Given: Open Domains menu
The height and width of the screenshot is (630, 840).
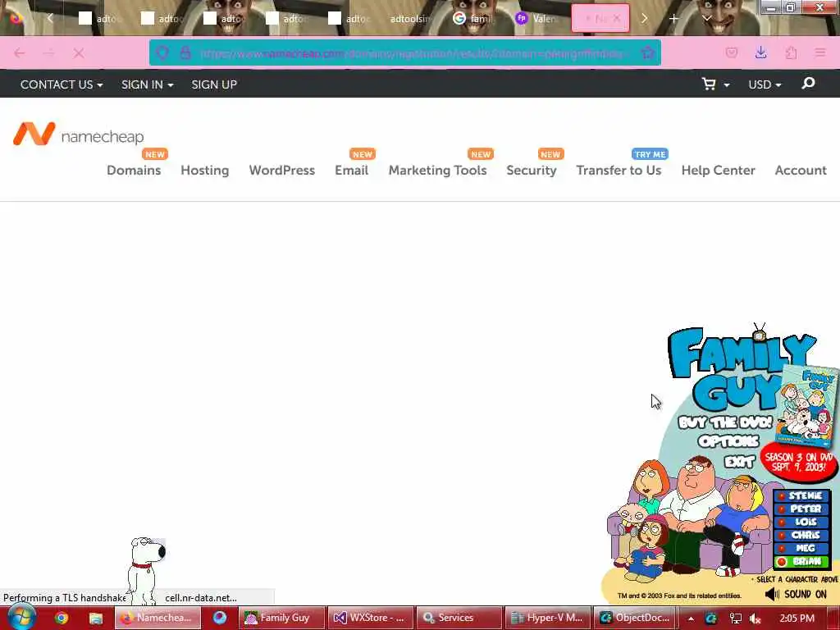Looking at the screenshot, I should point(134,170).
